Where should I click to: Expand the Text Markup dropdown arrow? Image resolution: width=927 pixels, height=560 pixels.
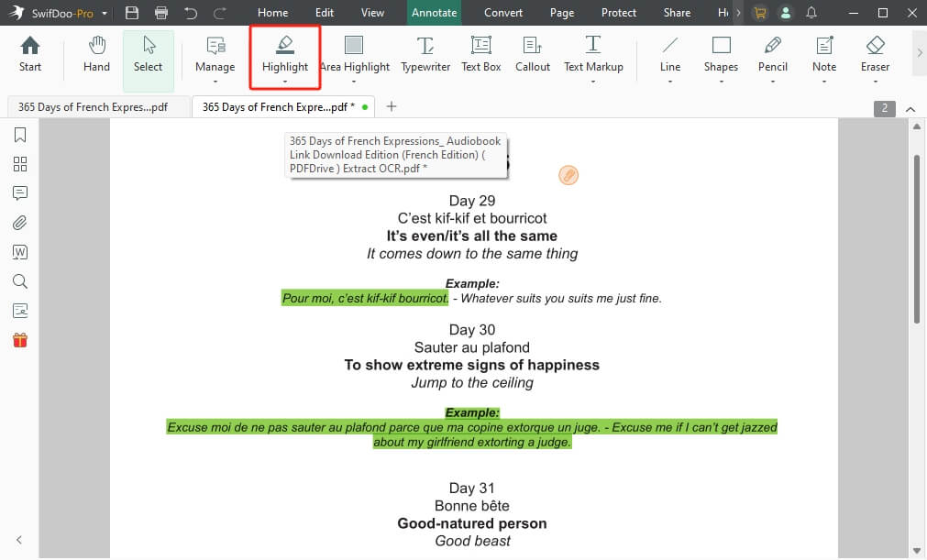click(x=593, y=82)
